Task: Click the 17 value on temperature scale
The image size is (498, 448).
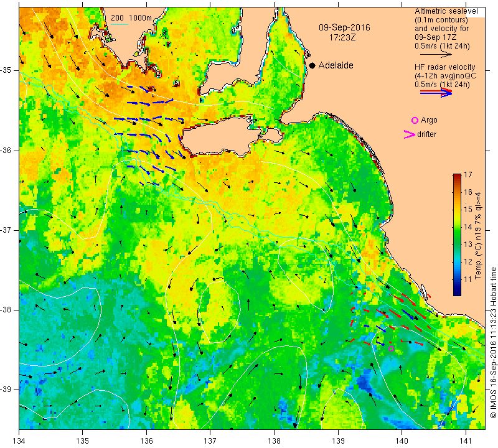Action: [x=468, y=175]
